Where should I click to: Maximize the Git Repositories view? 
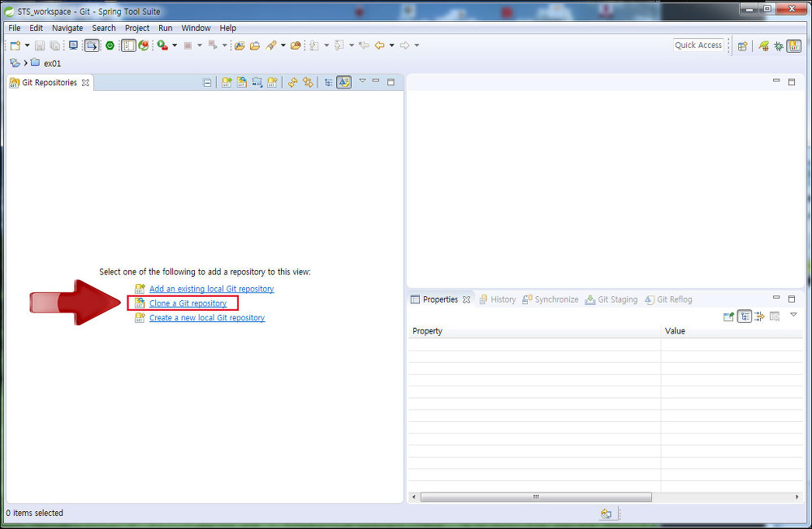391,82
